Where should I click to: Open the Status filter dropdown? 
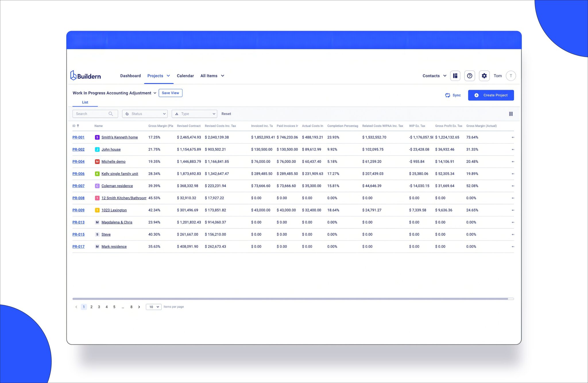click(x=145, y=114)
